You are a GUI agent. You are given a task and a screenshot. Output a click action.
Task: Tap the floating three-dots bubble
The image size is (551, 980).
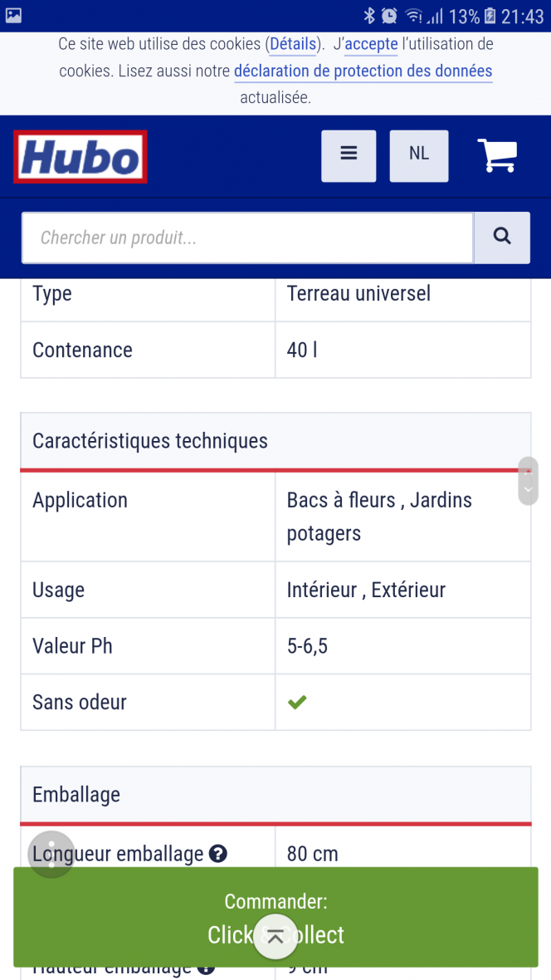point(51,855)
